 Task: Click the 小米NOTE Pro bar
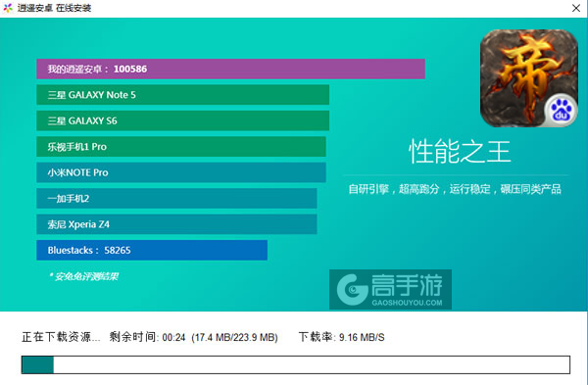coord(181,172)
